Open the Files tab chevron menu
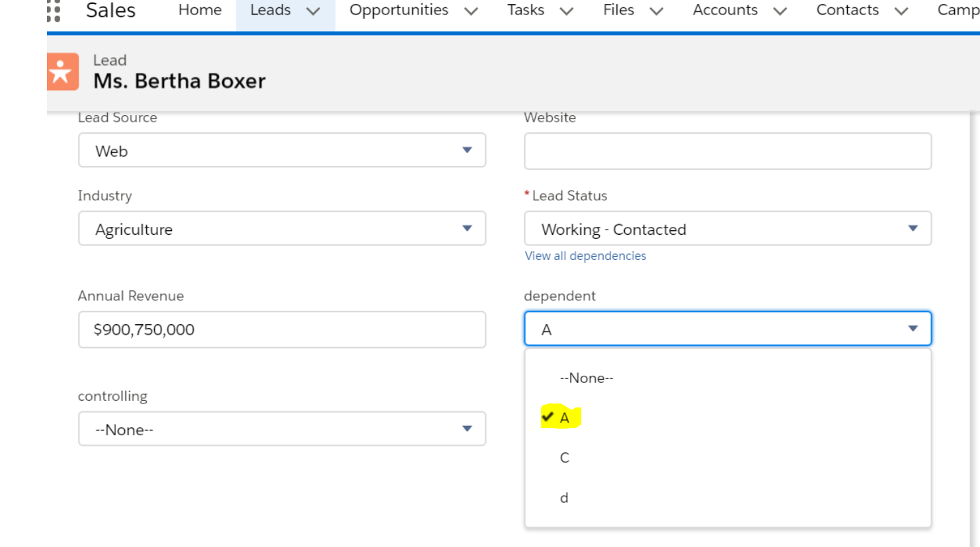The image size is (980, 547). [656, 11]
